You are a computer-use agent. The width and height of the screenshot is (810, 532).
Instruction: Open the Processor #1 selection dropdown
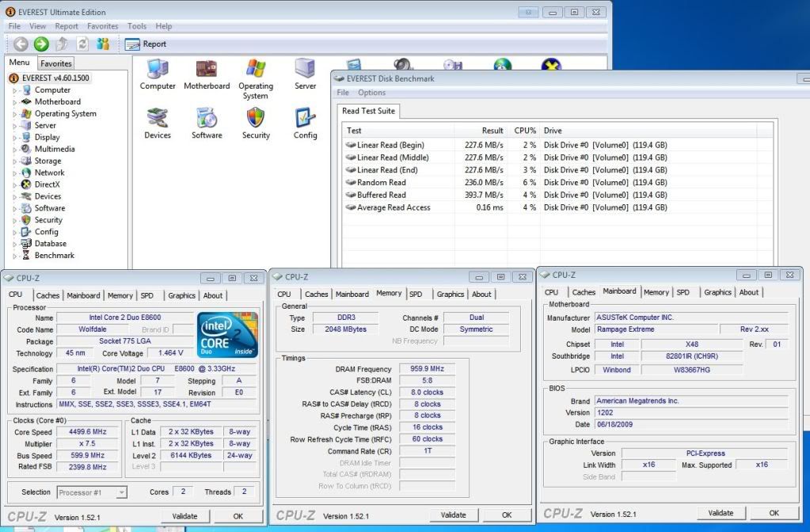pyautogui.click(x=91, y=492)
